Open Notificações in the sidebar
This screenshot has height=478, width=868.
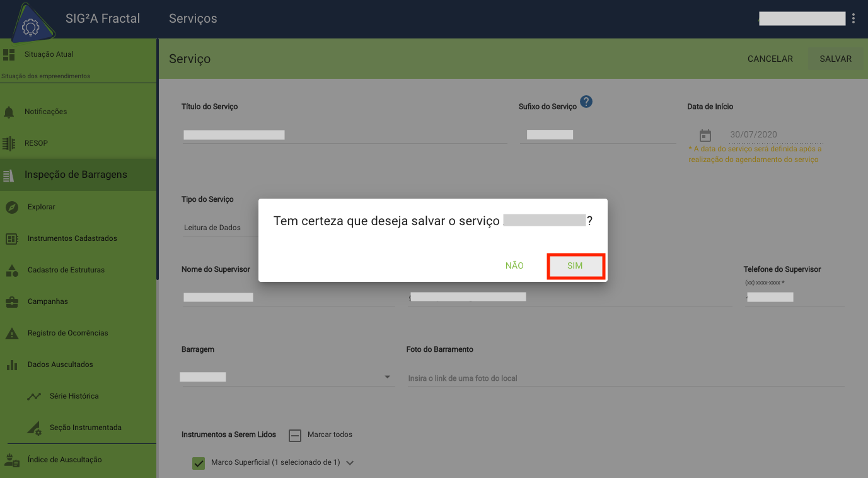tap(46, 112)
